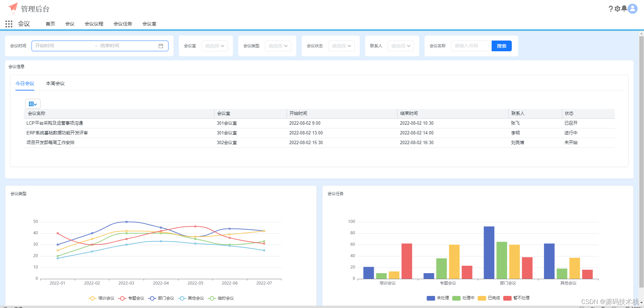Click the 结束时间 date field
This screenshot has width=644, height=308.
point(128,46)
